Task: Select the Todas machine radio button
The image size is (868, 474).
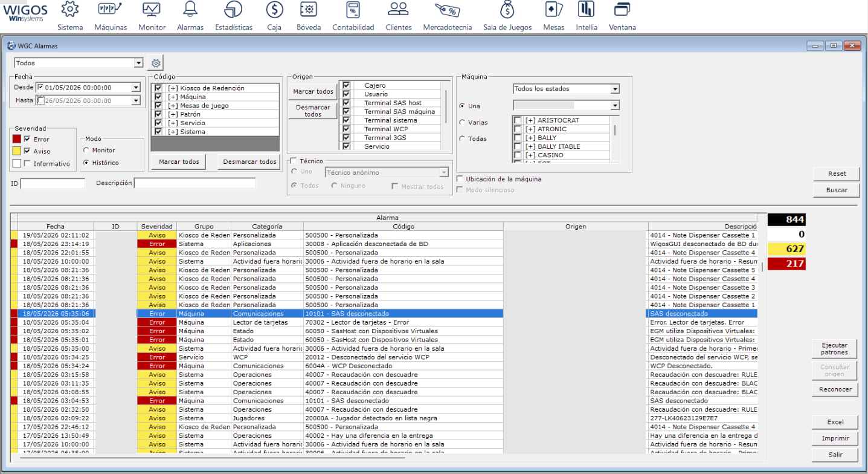Action: [x=463, y=138]
